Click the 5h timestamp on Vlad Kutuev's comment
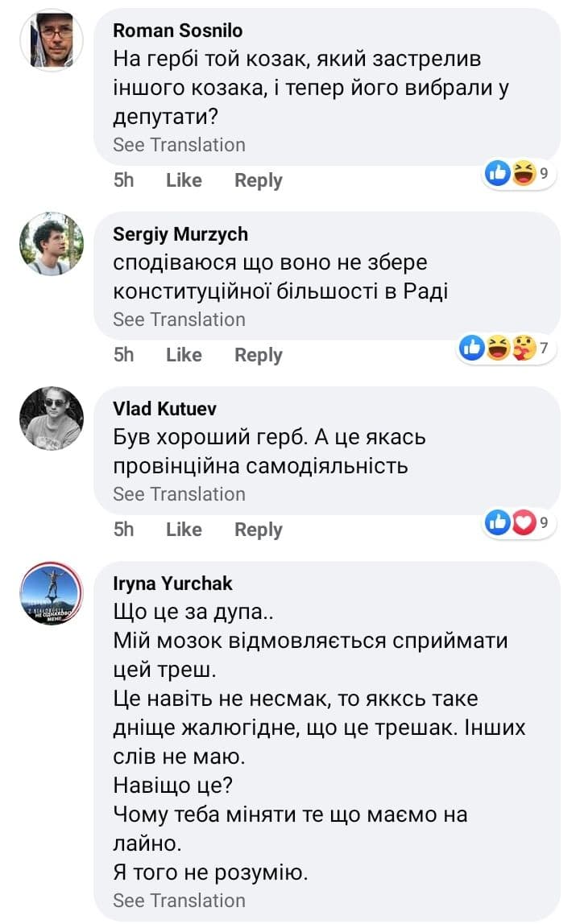Viewport: 580px width, 924px height. click(123, 530)
